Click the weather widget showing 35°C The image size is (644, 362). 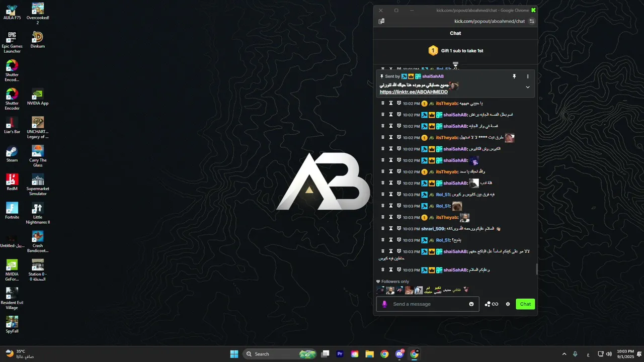(x=19, y=354)
